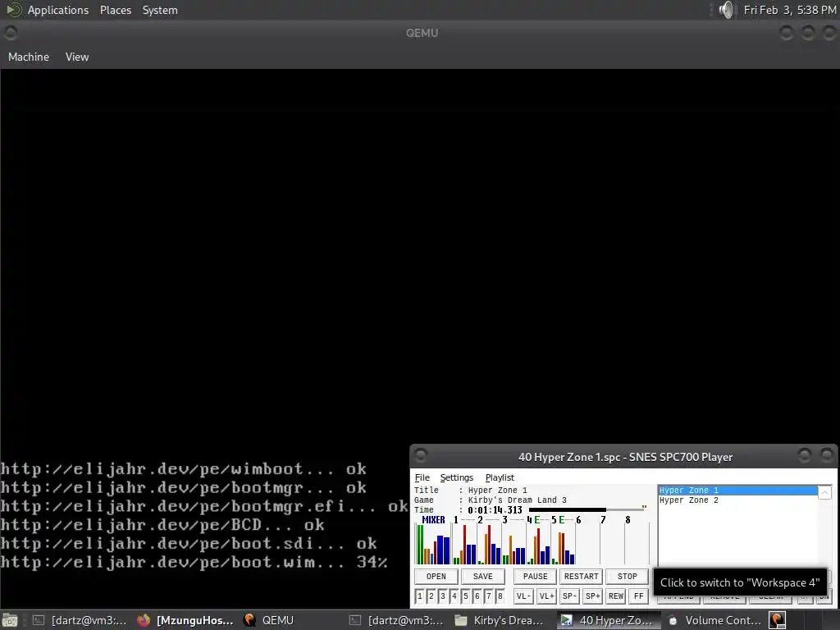840x630 pixels.
Task: Click the orange icon after Volume Control in panel
Action: point(778,620)
